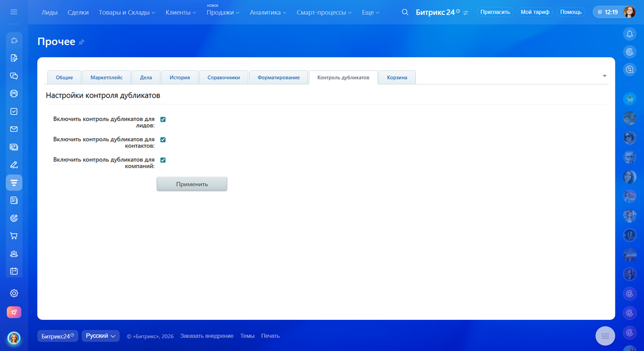
Task: Open the Русский language dropdown
Action: point(100,336)
